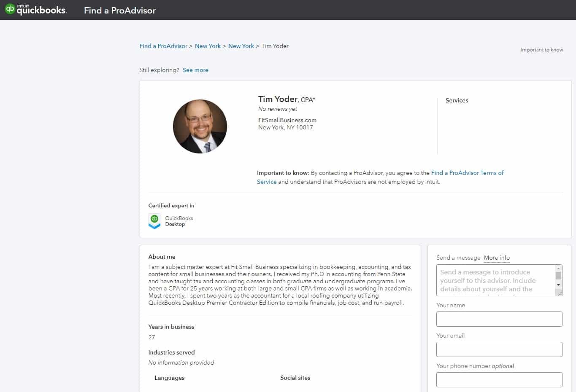Click the New York, NY 10017 address
The height and width of the screenshot is (392, 576).
(286, 127)
